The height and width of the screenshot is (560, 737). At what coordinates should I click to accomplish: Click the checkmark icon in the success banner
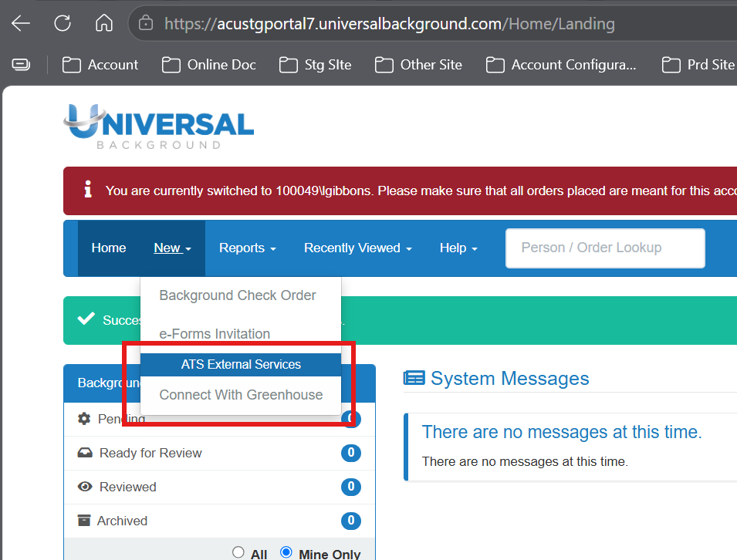point(86,319)
